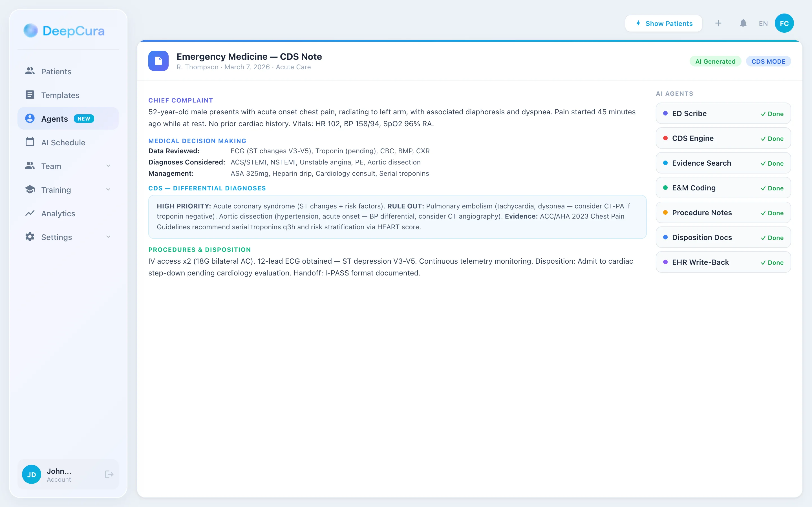
Task: Open the notifications bell
Action: click(x=743, y=23)
